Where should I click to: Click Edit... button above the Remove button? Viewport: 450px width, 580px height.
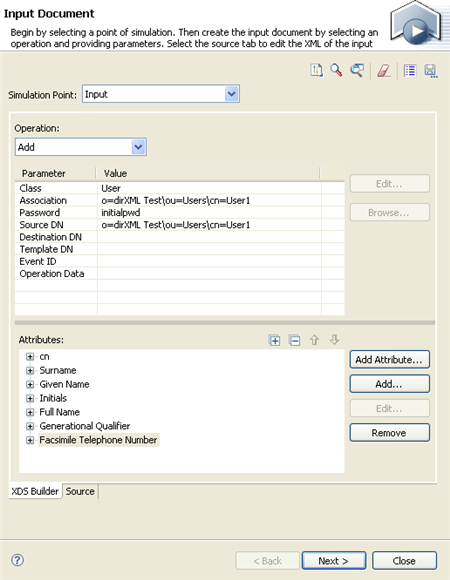click(x=389, y=408)
